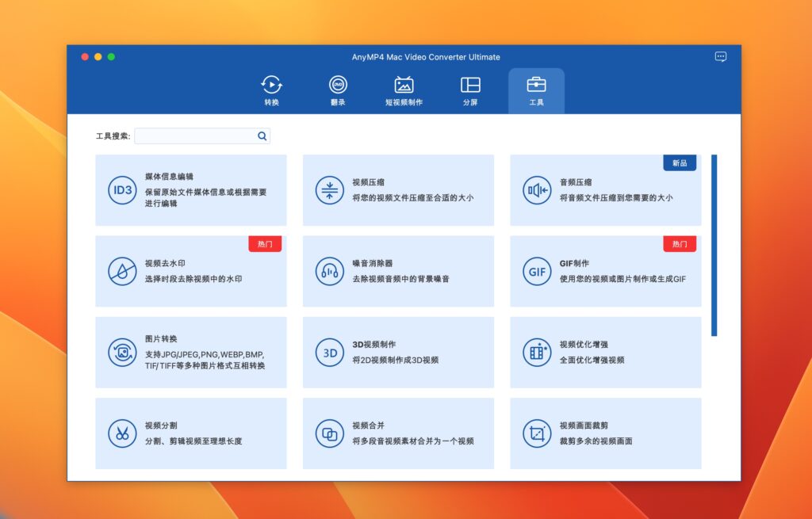
Task: Select the Video Compressor (视频压缩) tool
Action: (398, 190)
